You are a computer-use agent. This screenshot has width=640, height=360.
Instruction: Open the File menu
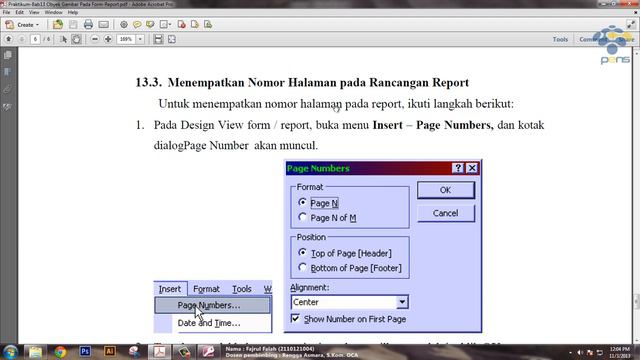coord(6,12)
